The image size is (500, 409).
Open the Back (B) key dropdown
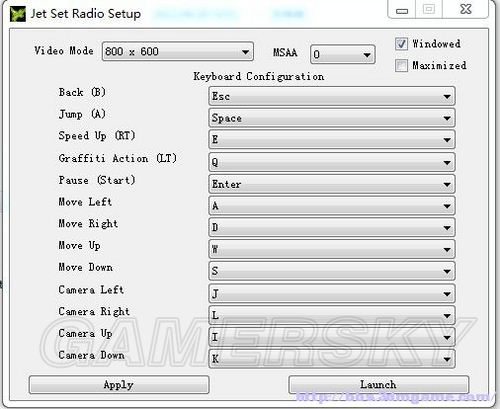tap(332, 96)
